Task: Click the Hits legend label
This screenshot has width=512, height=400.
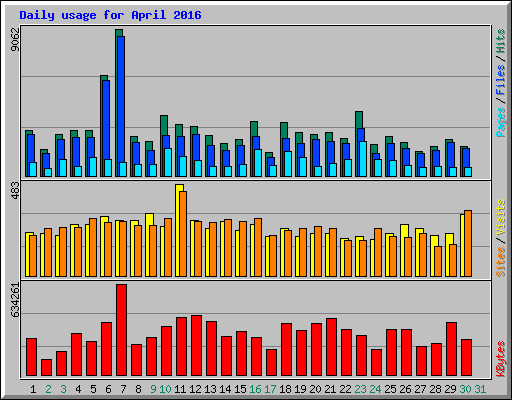Action: point(501,41)
